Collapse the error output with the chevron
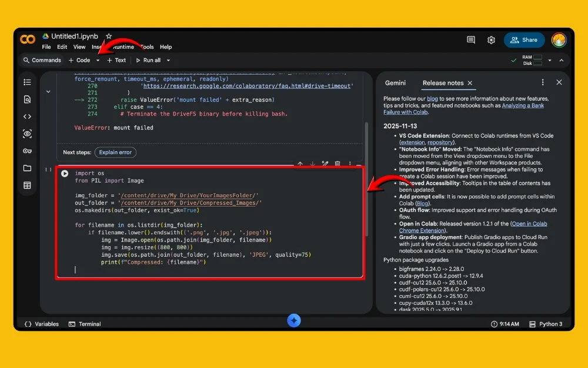 (48, 91)
